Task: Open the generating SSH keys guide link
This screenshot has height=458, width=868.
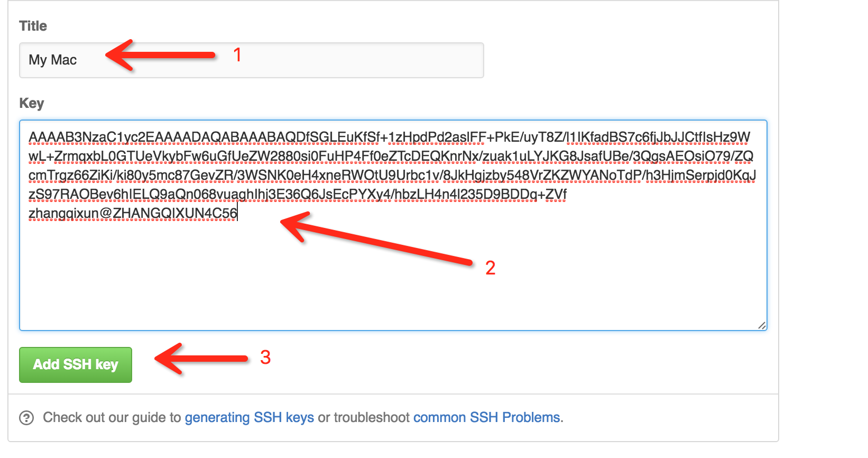Action: [x=250, y=417]
